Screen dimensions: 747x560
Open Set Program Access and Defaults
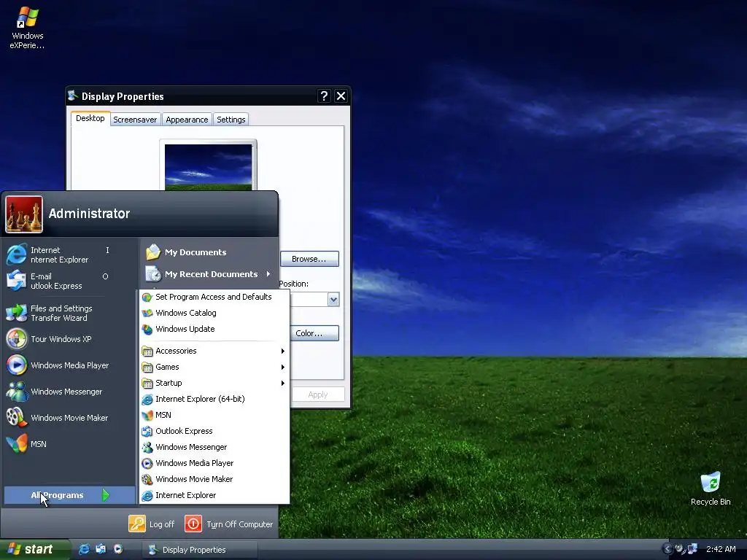pyautogui.click(x=214, y=297)
